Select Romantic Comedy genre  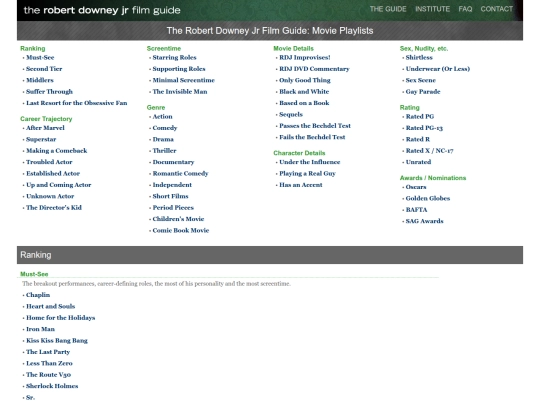pyautogui.click(x=181, y=173)
